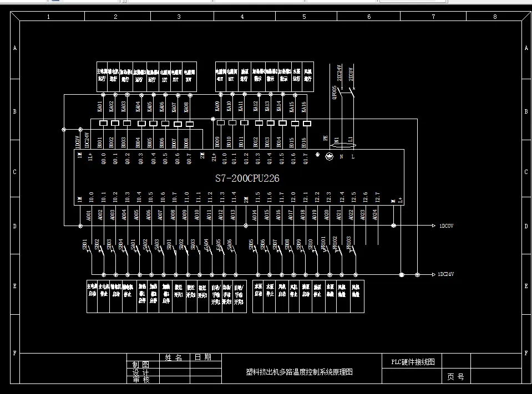Select the KA08 relay coil symbol

pyautogui.click(x=190, y=122)
